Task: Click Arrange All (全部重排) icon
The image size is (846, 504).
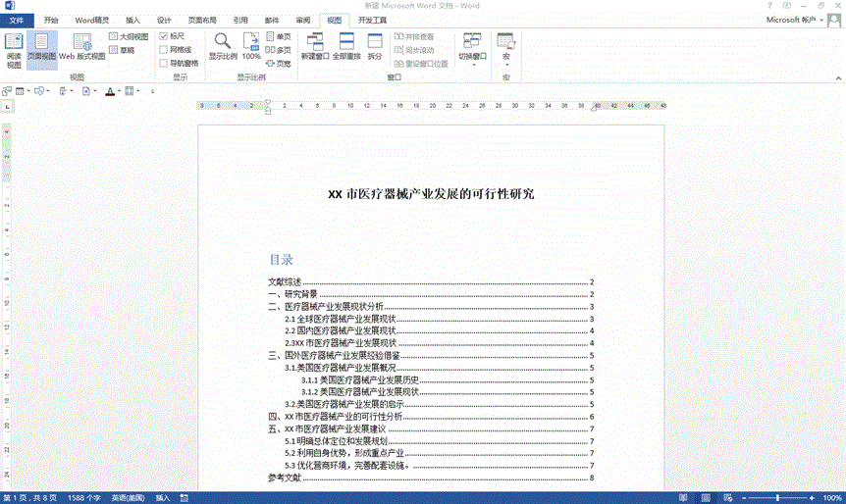Action: [x=346, y=47]
